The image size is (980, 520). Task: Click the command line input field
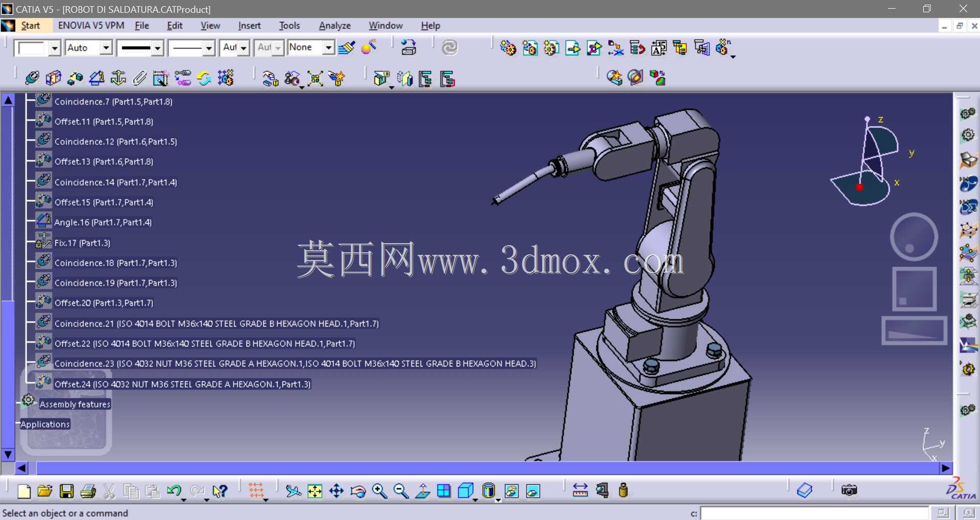(x=815, y=513)
